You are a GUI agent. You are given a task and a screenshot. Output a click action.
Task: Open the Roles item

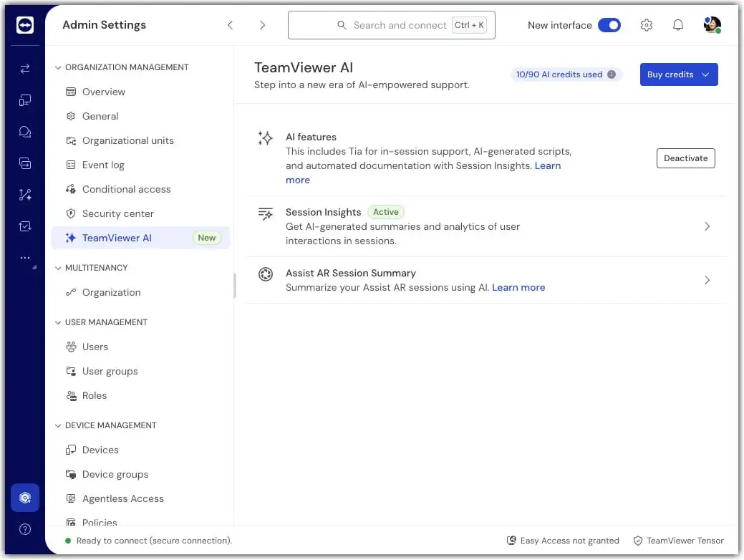point(140,396)
